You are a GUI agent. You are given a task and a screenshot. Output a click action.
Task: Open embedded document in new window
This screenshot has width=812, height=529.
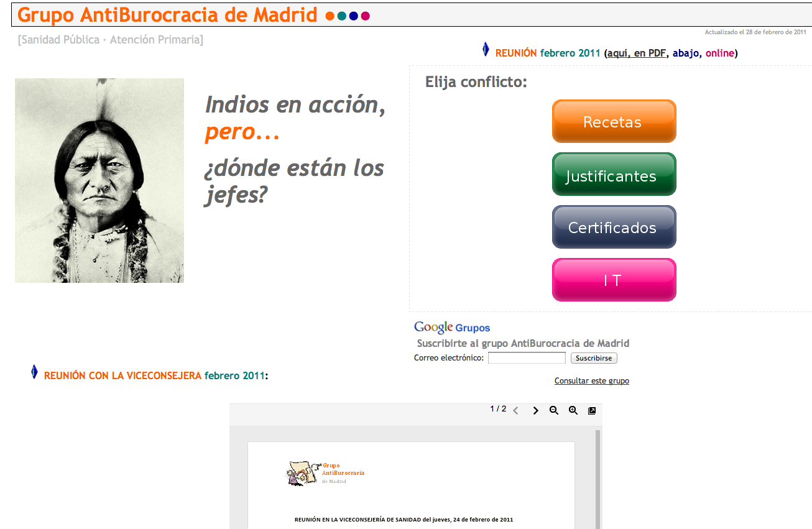(592, 411)
